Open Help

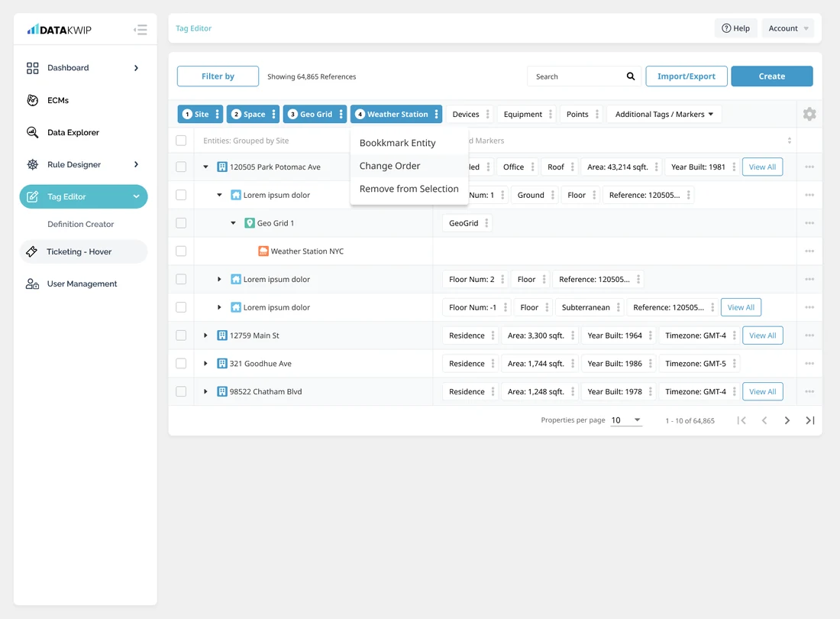pos(735,28)
